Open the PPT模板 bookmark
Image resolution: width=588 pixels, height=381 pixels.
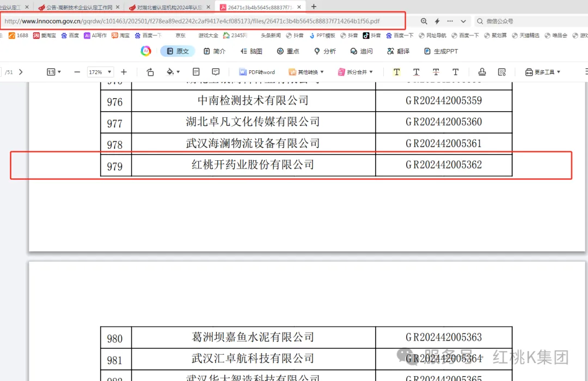click(x=322, y=35)
